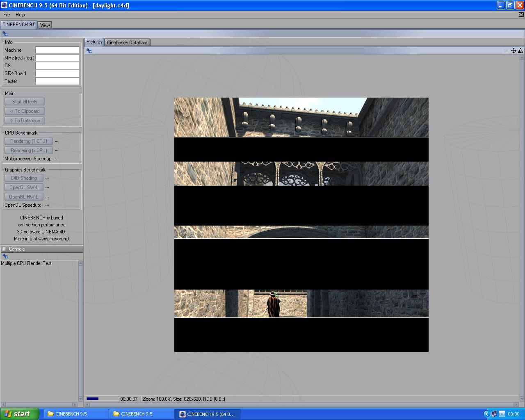Screen dimensions: 525x420
Task: Click the CINEBENCH 9.5 (64 B... taskbar button
Action: (208, 414)
